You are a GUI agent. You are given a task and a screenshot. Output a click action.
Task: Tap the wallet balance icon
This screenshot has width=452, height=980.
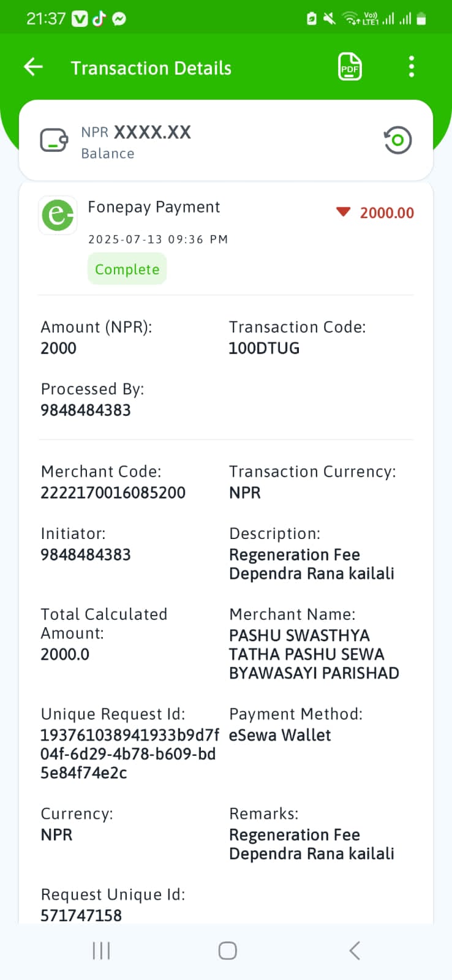tap(54, 140)
